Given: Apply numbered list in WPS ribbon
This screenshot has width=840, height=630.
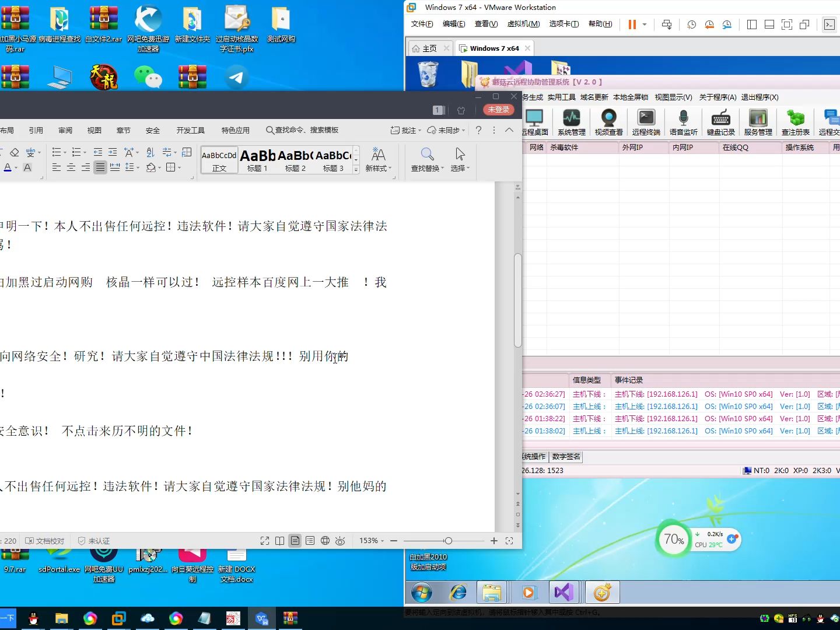Looking at the screenshot, I should tap(76, 152).
